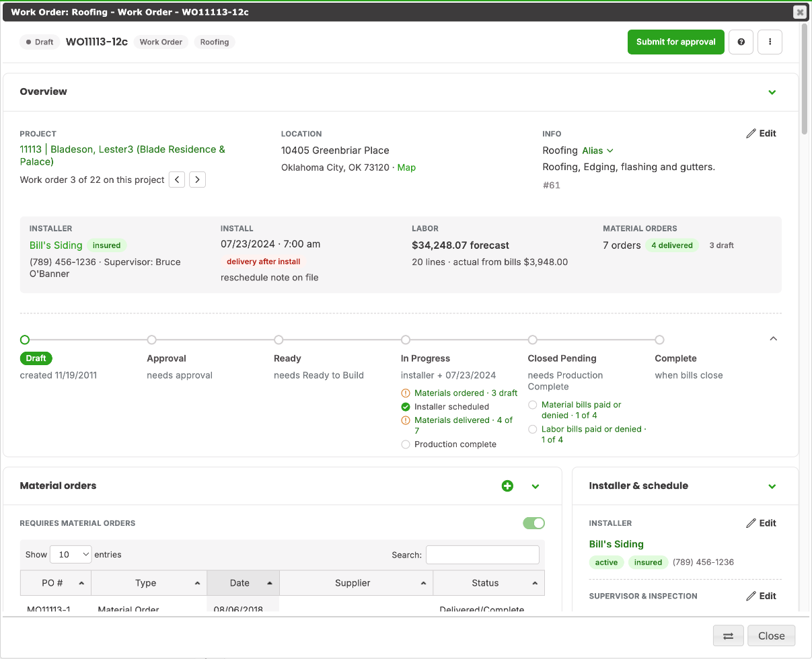Image resolution: width=812 pixels, height=659 pixels.
Task: Collapse the Material orders section chevron
Action: [x=536, y=486]
